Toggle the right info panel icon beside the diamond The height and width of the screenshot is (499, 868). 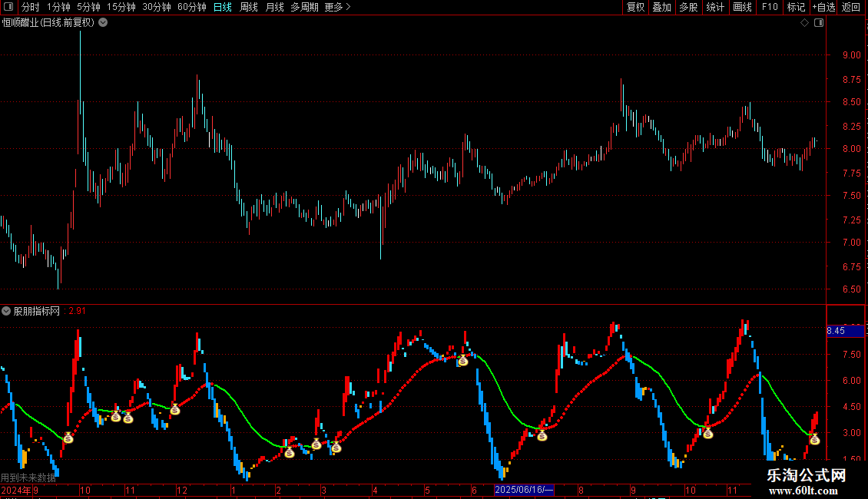(x=819, y=23)
